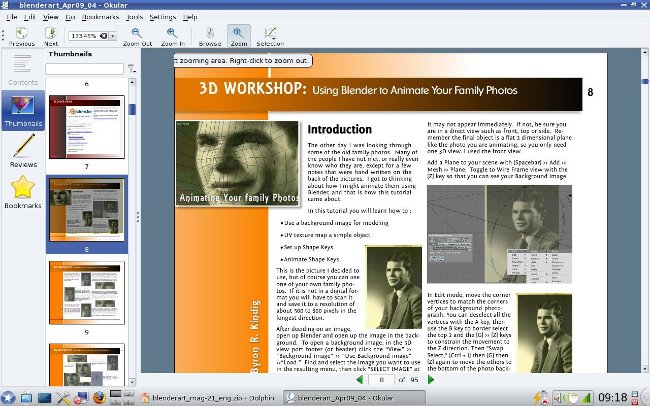Open the Edit menu
Screen dimensions: 650x406
point(29,17)
